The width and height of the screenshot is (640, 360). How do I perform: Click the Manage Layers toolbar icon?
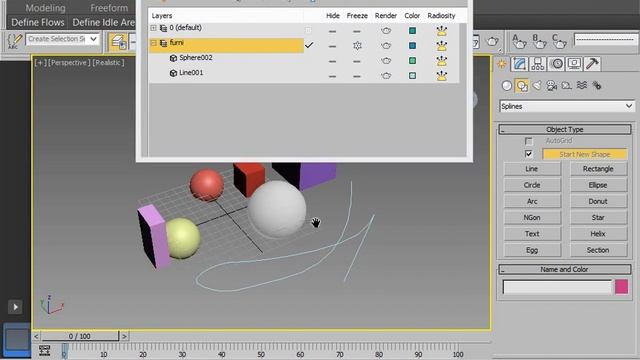click(118, 42)
